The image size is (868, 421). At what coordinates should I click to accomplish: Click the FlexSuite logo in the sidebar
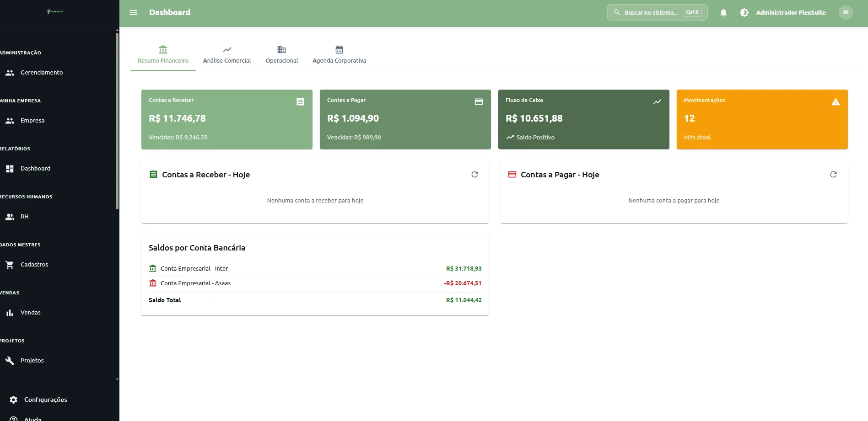[x=55, y=11]
